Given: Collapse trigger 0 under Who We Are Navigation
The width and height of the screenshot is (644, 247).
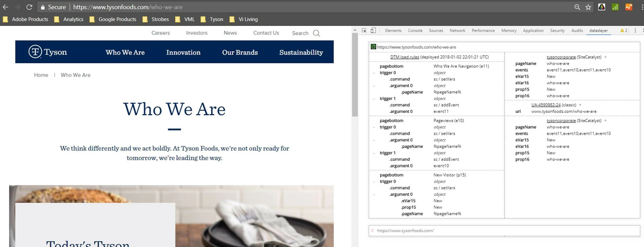Looking at the screenshot, I should tap(374, 73).
